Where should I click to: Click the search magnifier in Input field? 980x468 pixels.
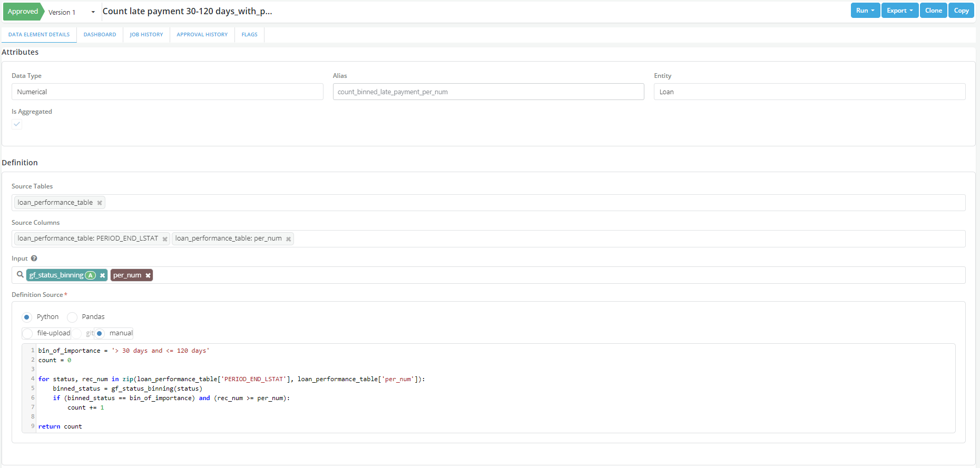click(x=20, y=275)
